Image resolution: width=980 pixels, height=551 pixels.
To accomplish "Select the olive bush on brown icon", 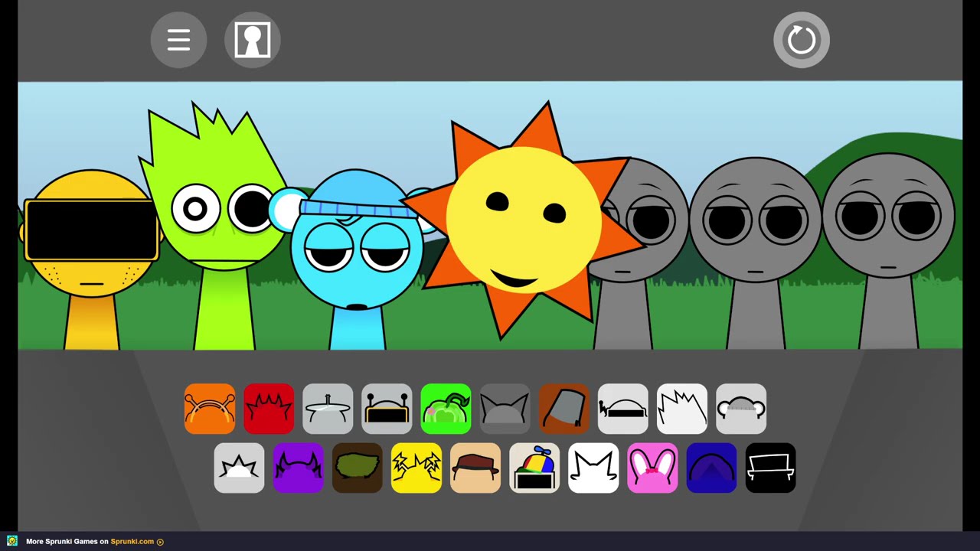I will (x=357, y=468).
